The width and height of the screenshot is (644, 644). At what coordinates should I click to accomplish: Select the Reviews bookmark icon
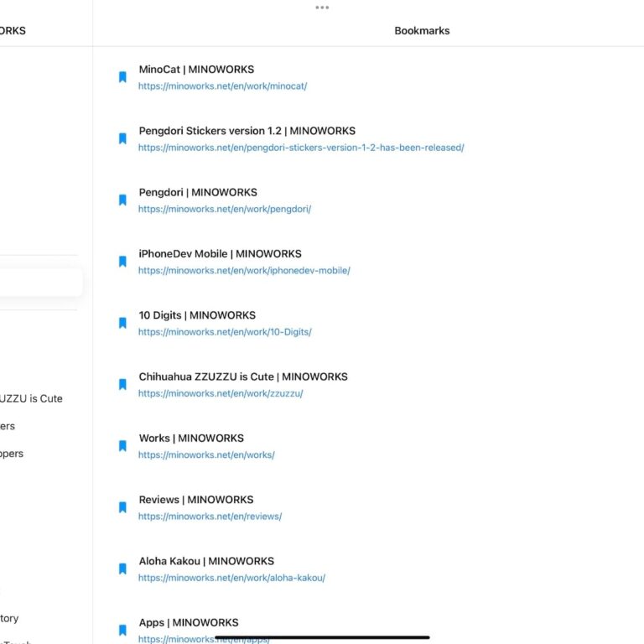pos(122,507)
